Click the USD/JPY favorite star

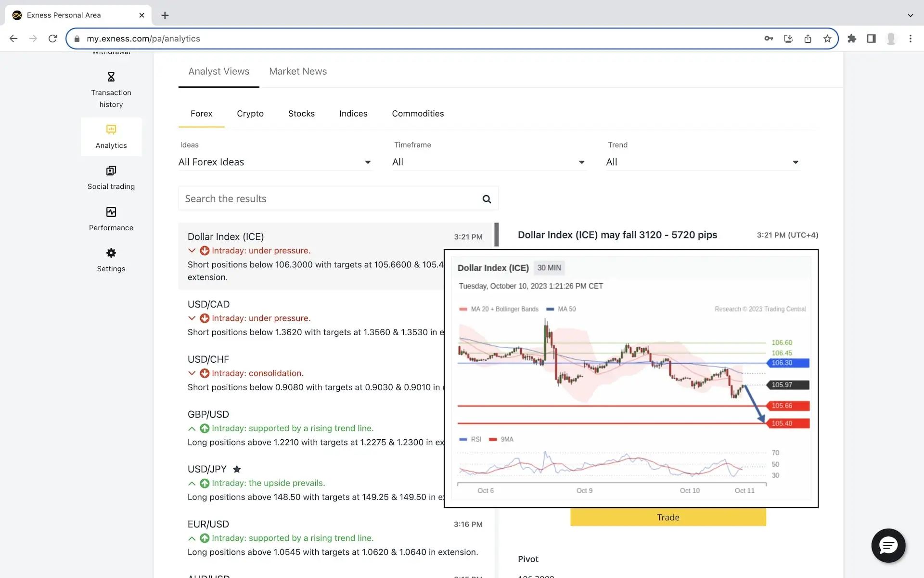[x=237, y=469]
